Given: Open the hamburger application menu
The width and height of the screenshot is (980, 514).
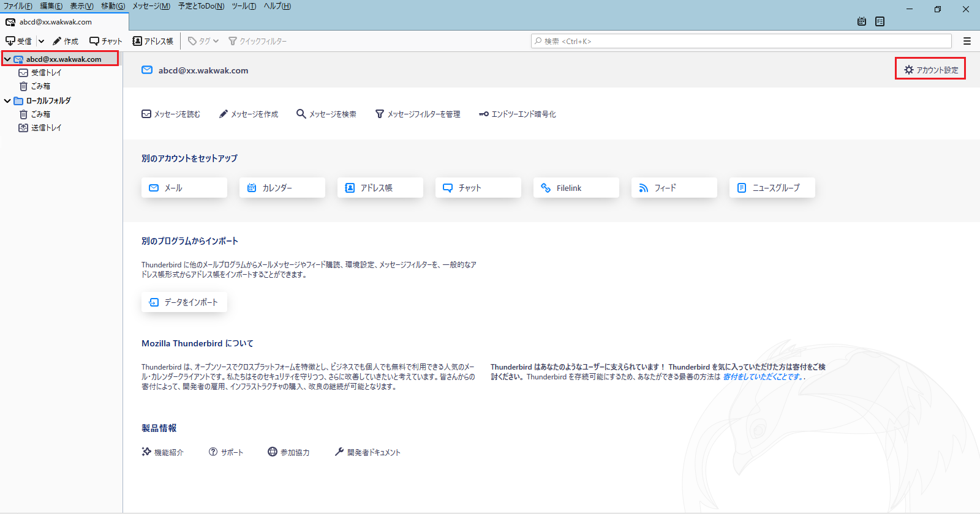Looking at the screenshot, I should click(x=967, y=41).
